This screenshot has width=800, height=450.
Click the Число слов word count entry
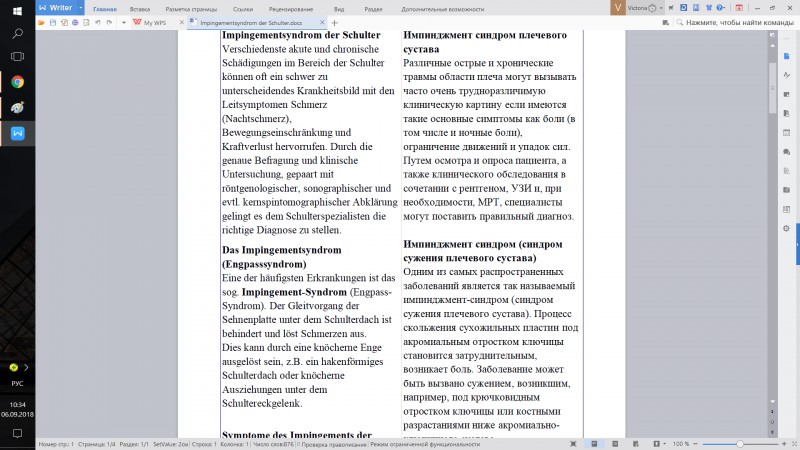point(273,444)
